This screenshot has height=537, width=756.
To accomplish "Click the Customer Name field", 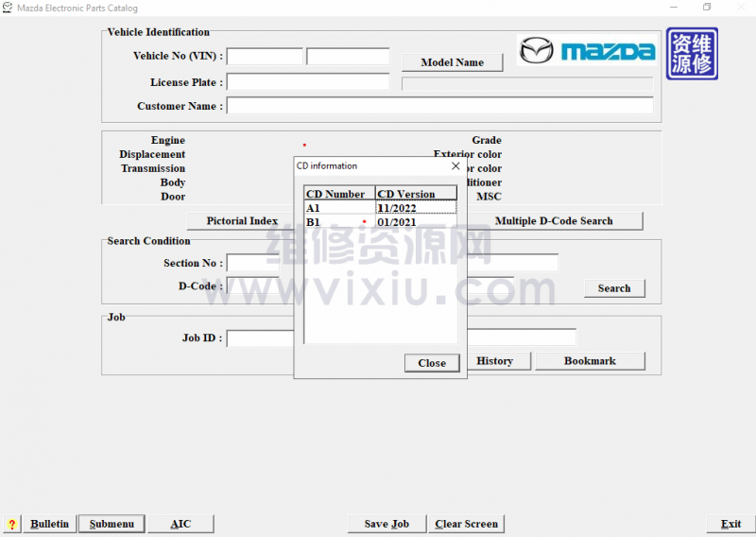I will click(439, 105).
